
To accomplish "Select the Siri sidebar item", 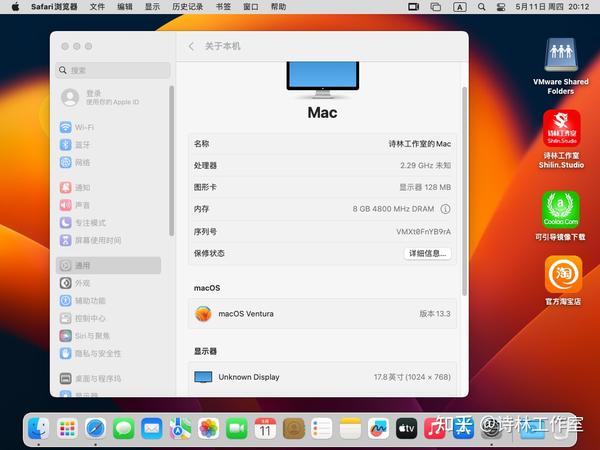I will point(85,336).
